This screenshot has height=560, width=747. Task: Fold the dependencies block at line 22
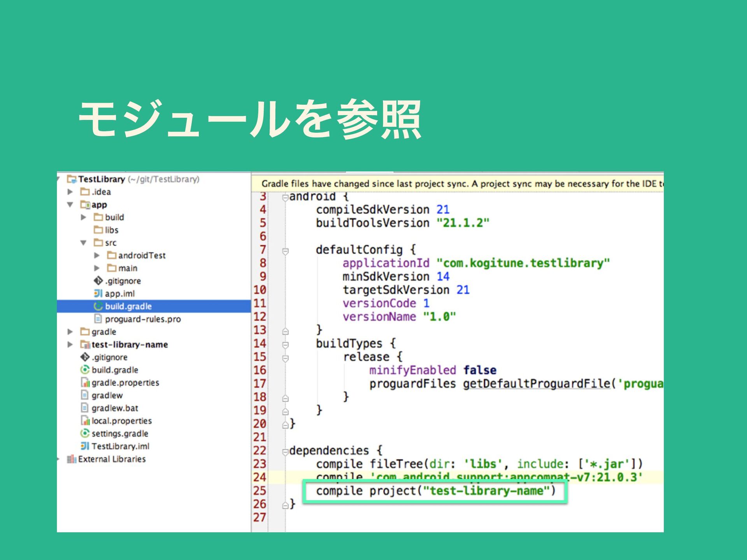[285, 452]
